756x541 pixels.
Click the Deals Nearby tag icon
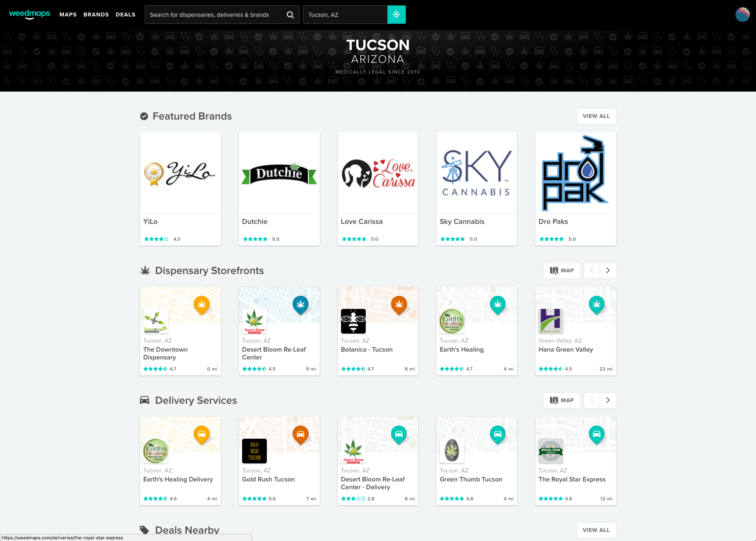point(144,530)
